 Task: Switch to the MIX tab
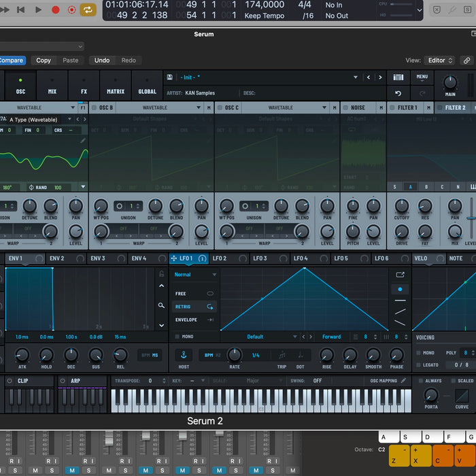coord(52,86)
